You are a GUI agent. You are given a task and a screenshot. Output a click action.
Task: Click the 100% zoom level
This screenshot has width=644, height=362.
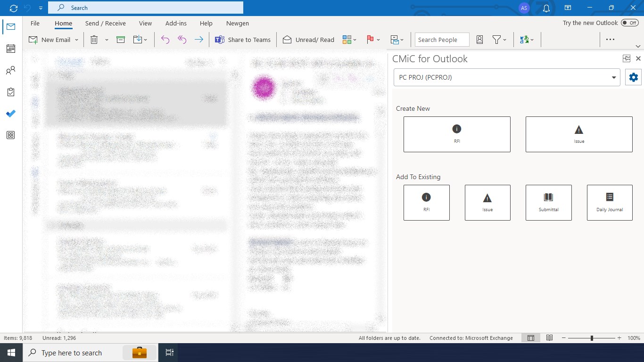click(x=634, y=338)
